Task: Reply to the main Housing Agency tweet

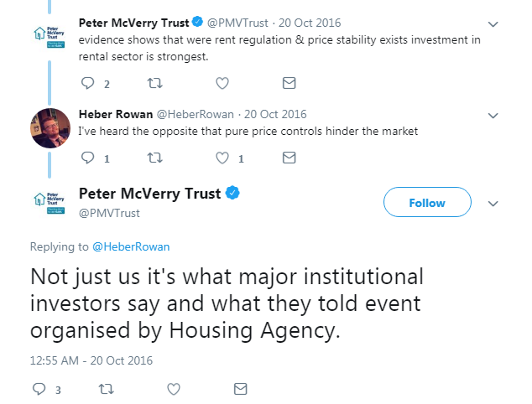Action: click(39, 389)
